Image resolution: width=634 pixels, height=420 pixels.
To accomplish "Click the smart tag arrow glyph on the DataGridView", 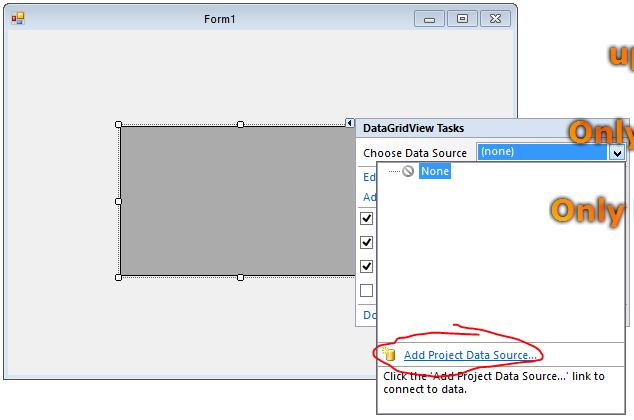I will pyautogui.click(x=350, y=123).
